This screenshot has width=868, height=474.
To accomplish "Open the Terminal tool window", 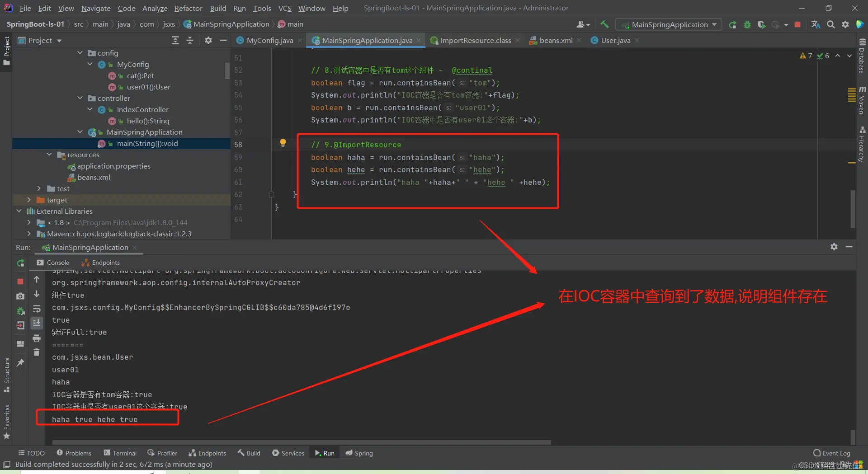I will (120, 453).
